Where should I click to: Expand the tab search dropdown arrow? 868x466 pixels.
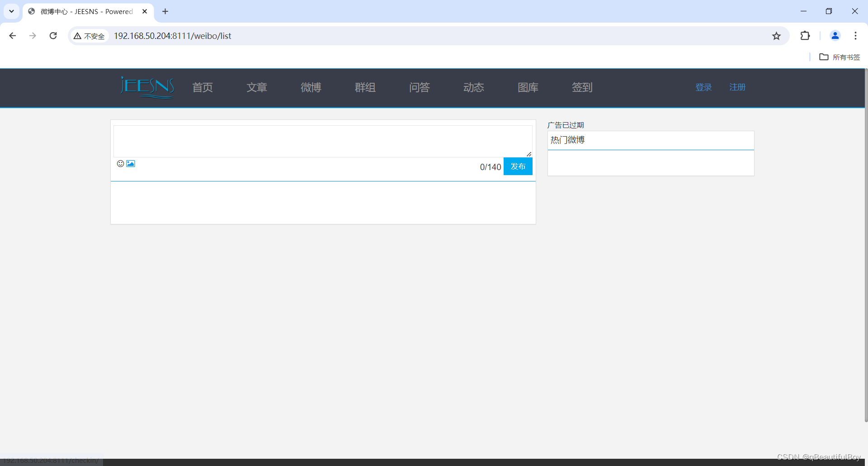point(12,11)
